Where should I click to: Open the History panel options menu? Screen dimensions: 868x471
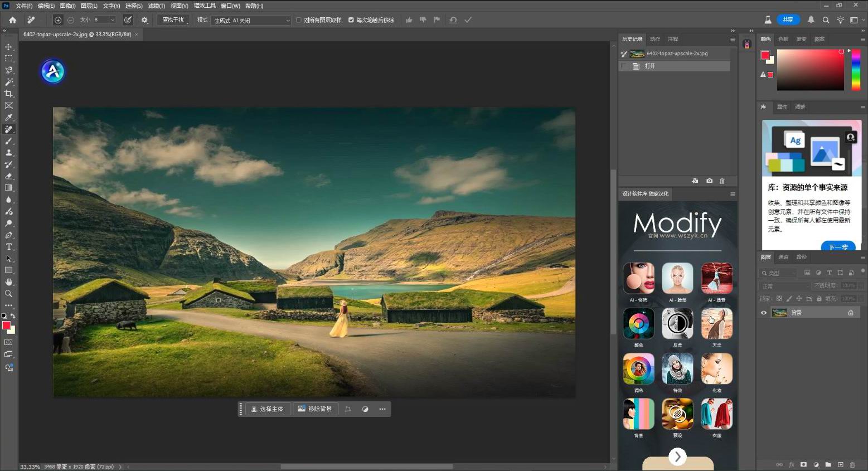tap(733, 40)
